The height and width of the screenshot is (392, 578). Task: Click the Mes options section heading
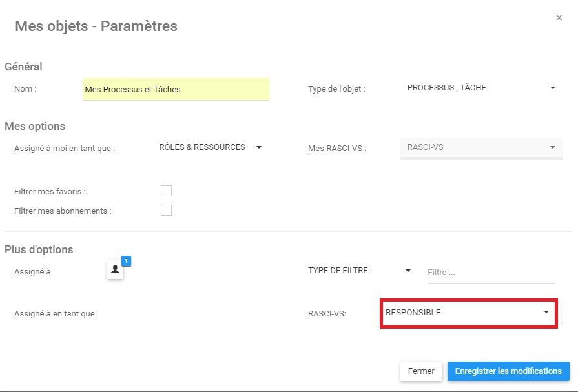(x=35, y=126)
